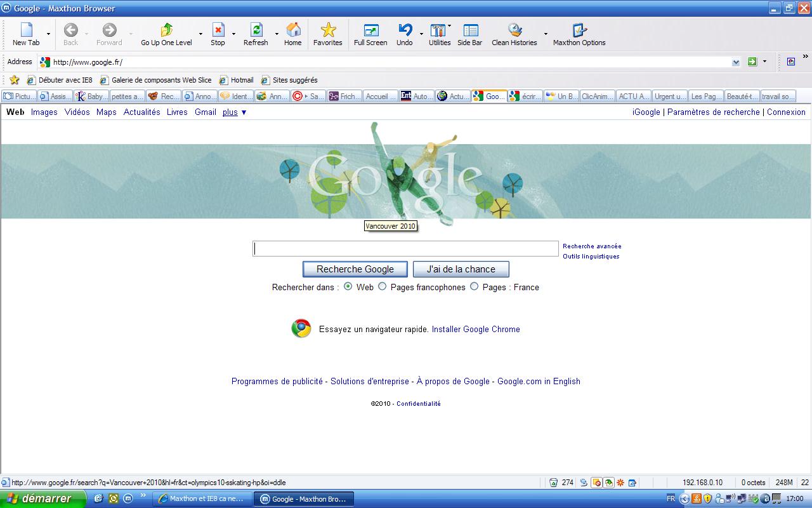Click in the Google search input box
This screenshot has width=812, height=508.
405,249
